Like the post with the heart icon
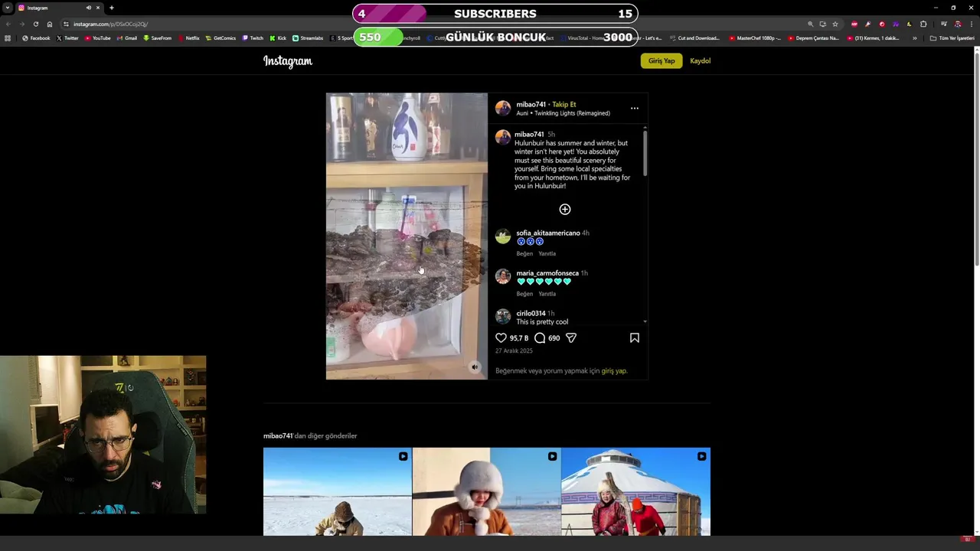This screenshot has width=980, height=551. pos(501,337)
